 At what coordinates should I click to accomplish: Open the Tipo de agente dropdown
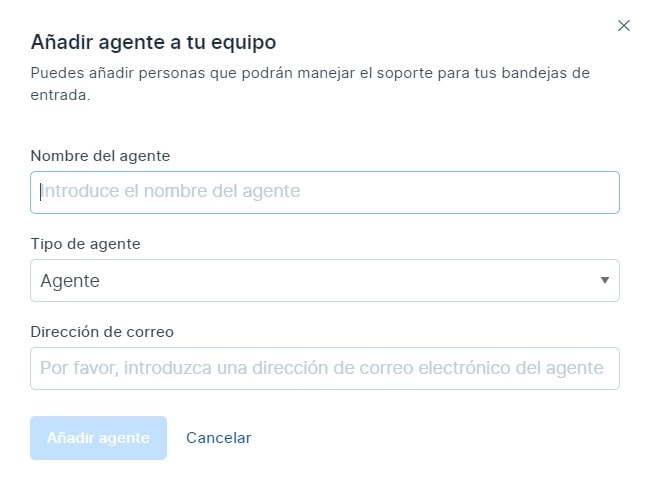324,281
